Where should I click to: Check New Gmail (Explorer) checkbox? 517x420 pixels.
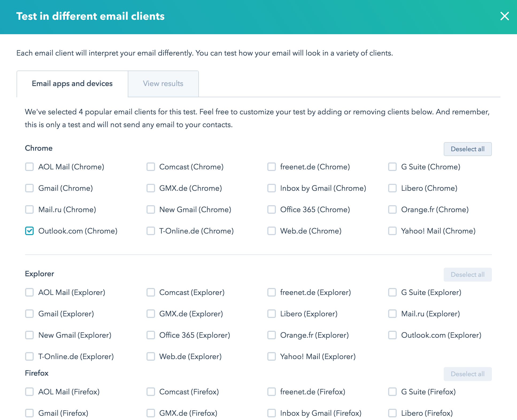click(x=29, y=335)
